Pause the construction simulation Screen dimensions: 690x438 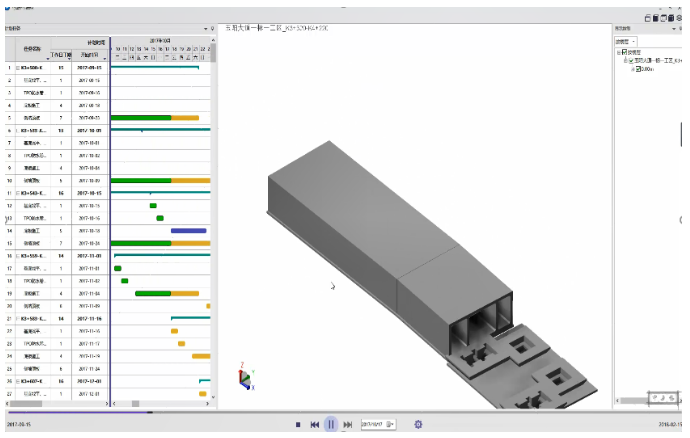(331, 424)
